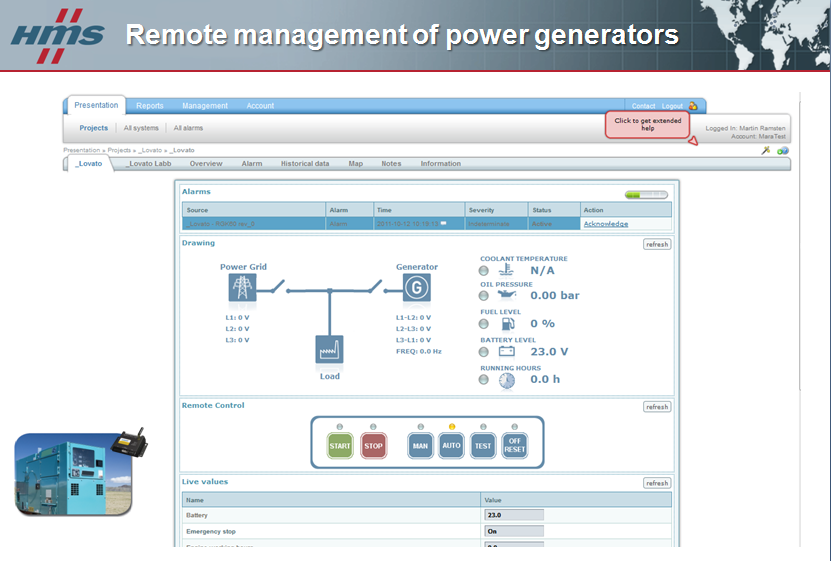Click the battery level icon
Image resolution: width=831 pixels, height=561 pixels.
tap(507, 351)
